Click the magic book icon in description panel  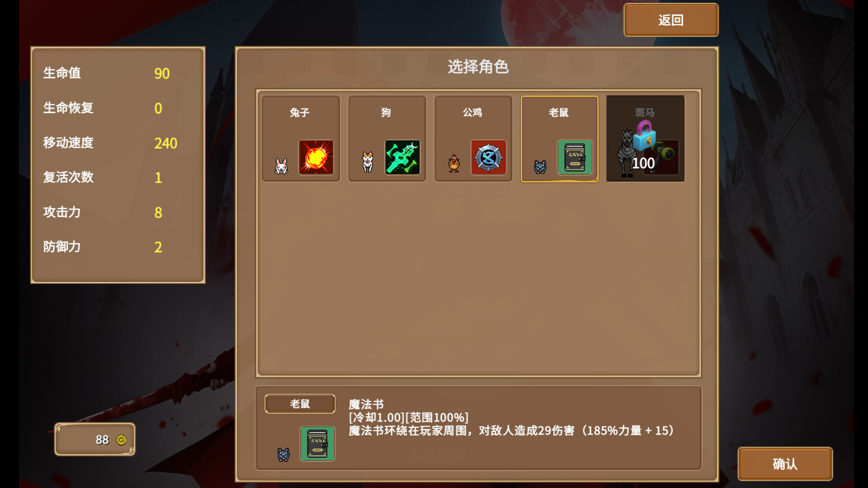click(x=317, y=443)
